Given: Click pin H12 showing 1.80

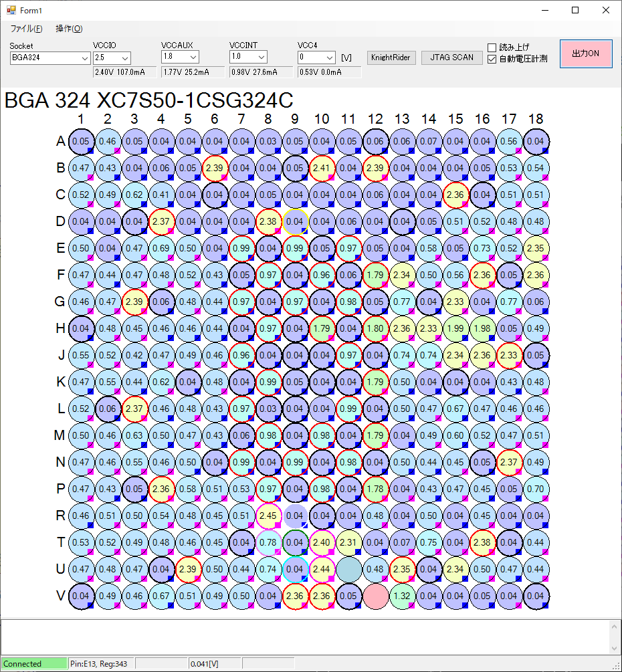Looking at the screenshot, I should [x=375, y=328].
